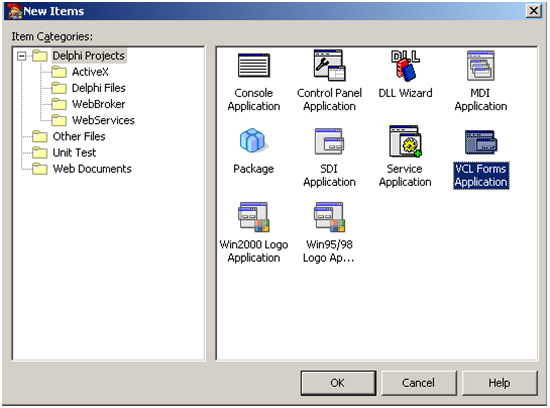Click the 'Win95/98 Logo Ap...' label text
This screenshot has height=408, width=550.
pyautogui.click(x=329, y=251)
